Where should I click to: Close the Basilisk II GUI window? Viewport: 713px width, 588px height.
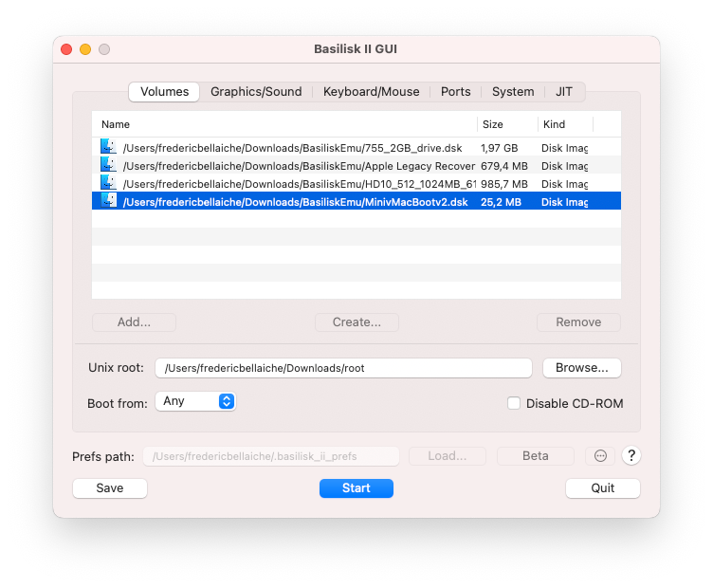tap(66, 49)
